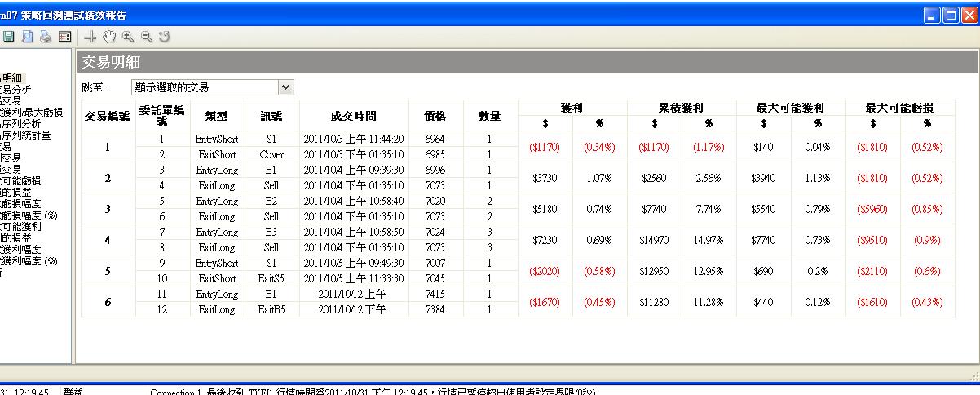This screenshot has width=980, height=395.
Task: Click the undo zoom arrow icon
Action: (x=165, y=37)
